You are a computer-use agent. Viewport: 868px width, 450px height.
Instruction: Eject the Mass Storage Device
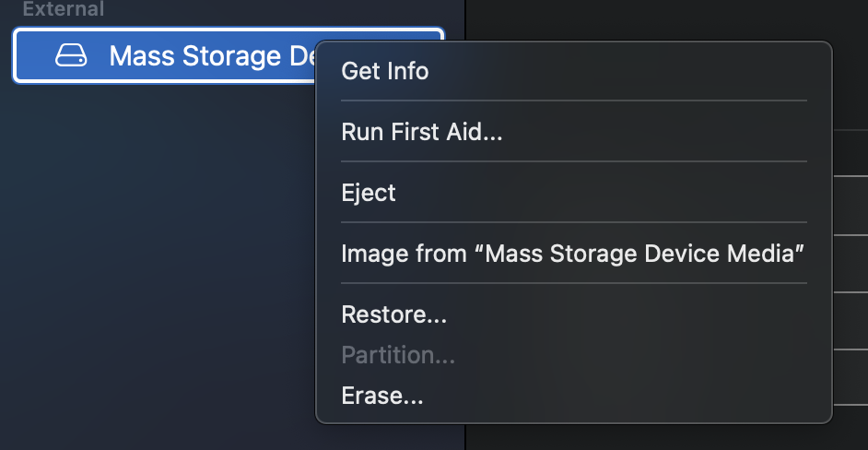[x=369, y=193]
